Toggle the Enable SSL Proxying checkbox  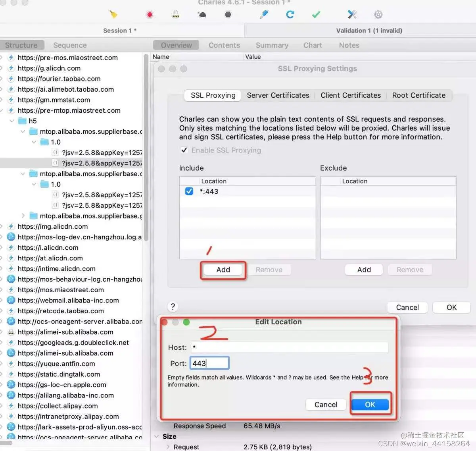[x=184, y=150]
